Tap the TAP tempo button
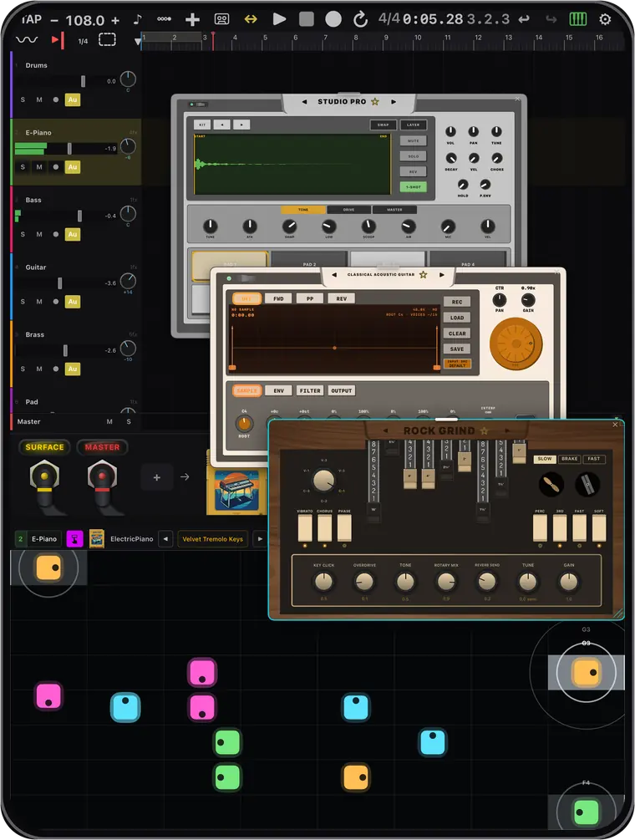The height and width of the screenshot is (840, 635). 32,19
